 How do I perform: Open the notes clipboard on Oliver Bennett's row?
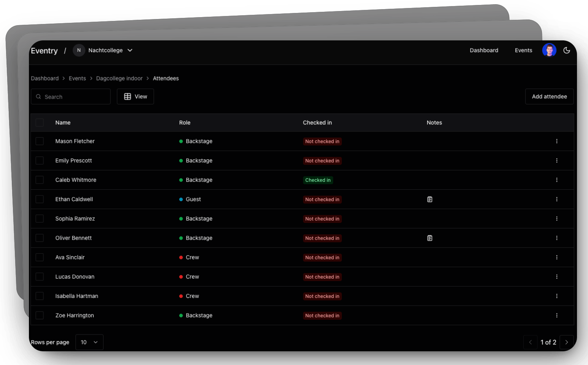click(430, 237)
